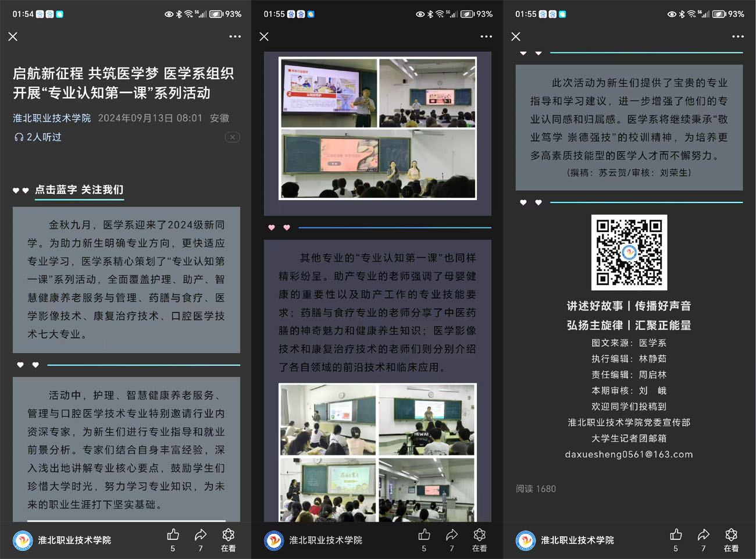The height and width of the screenshot is (559, 756).
Task: Tap the 执行编辑:林静茹 credit line
Action: [629, 359]
